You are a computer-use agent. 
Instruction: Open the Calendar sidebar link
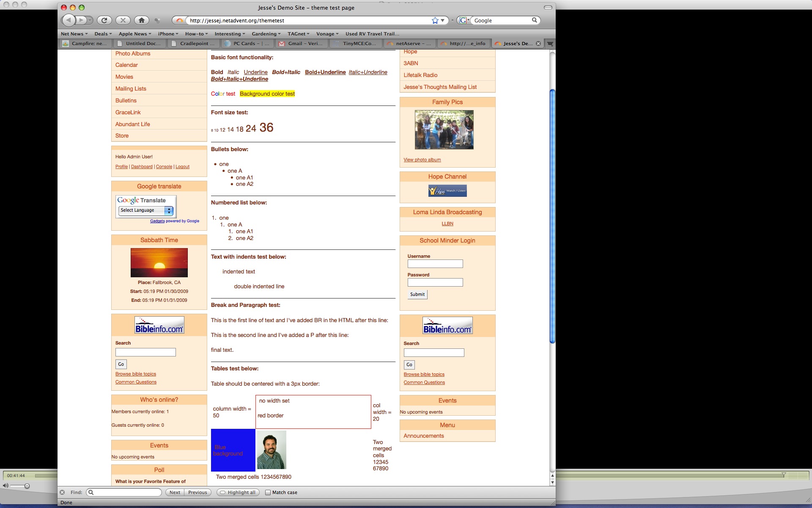pos(126,65)
